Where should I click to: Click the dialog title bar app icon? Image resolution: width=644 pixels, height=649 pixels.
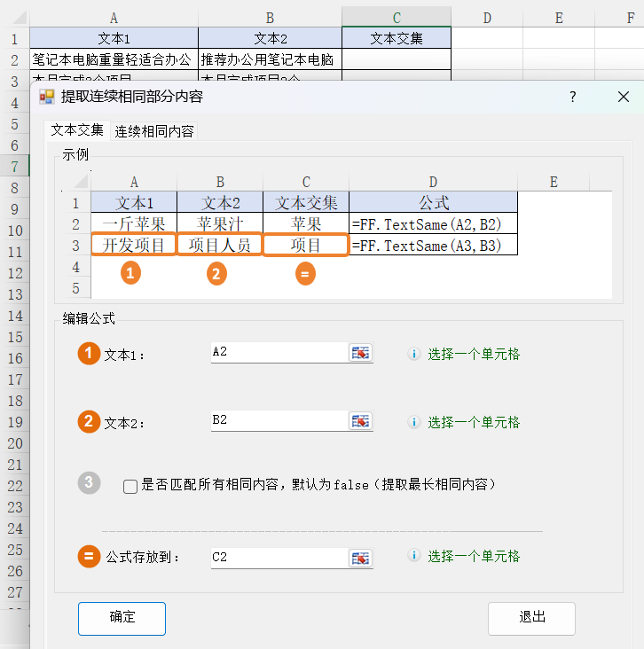coord(47,97)
